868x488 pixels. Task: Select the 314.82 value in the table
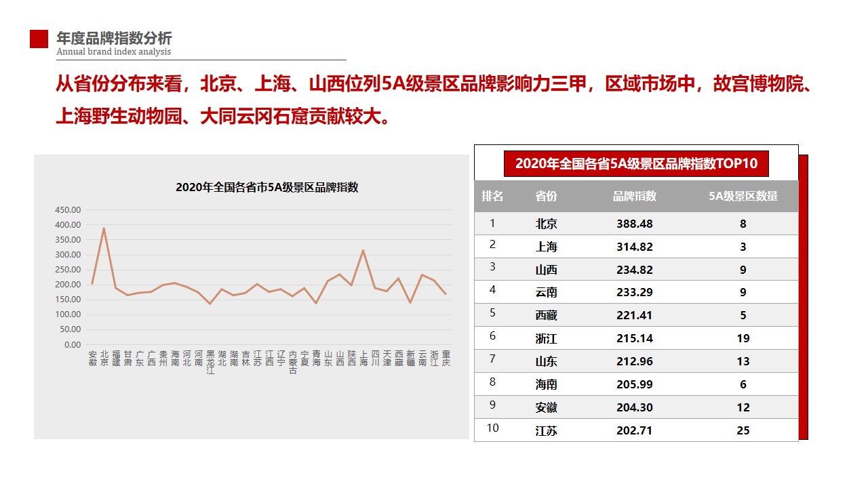(635, 247)
